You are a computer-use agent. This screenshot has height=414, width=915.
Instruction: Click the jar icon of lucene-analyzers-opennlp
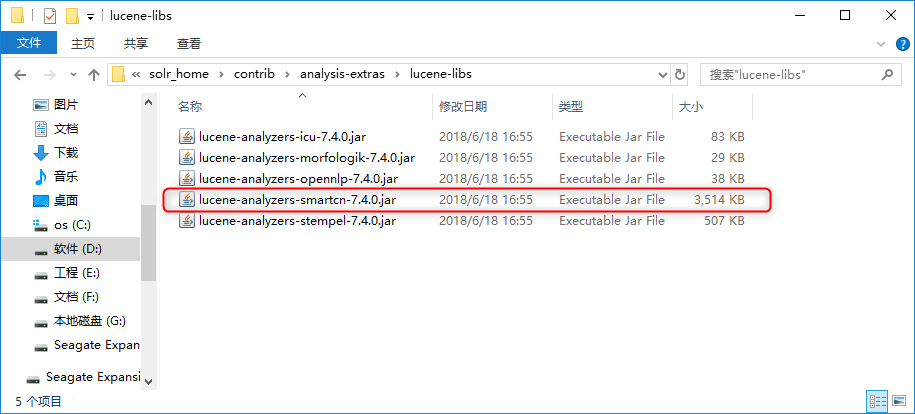coord(187,179)
